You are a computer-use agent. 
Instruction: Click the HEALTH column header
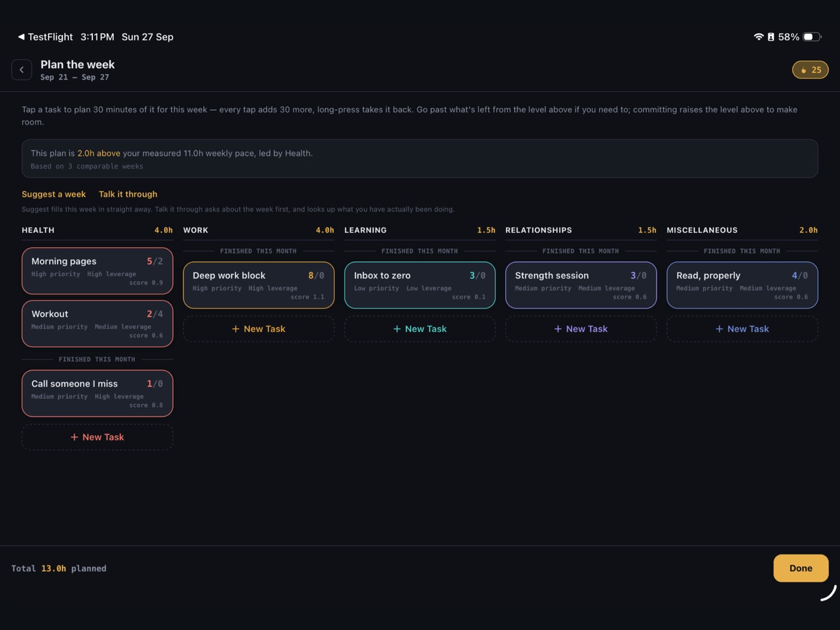coord(38,230)
